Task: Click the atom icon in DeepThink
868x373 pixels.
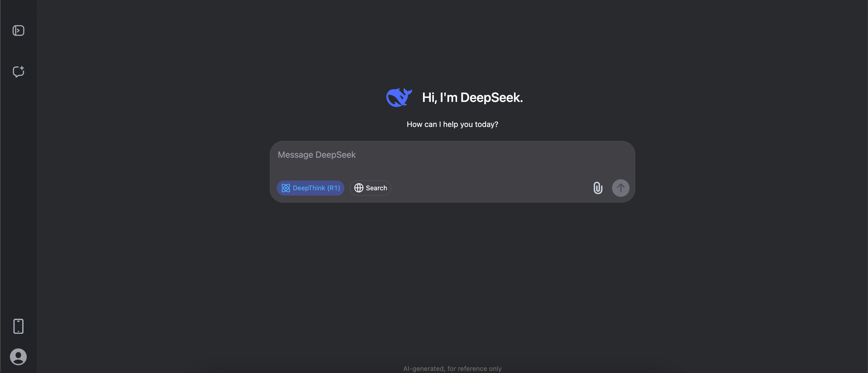Action: pos(286,188)
